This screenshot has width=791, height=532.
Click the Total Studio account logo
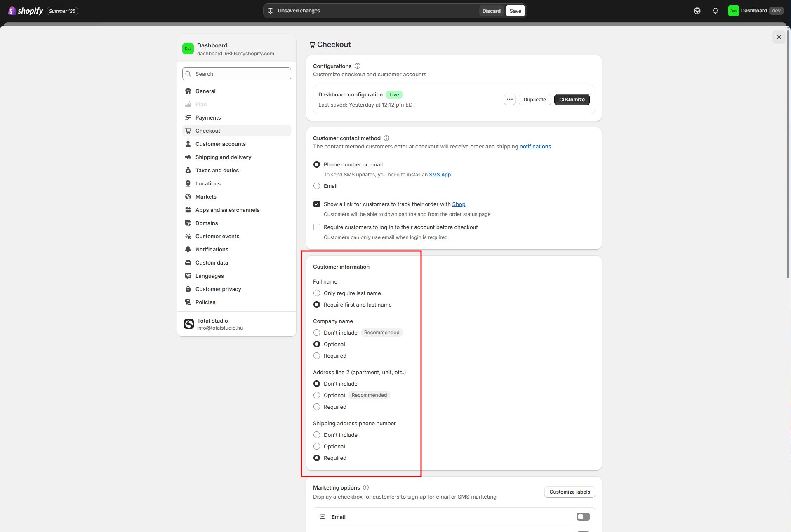189,324
